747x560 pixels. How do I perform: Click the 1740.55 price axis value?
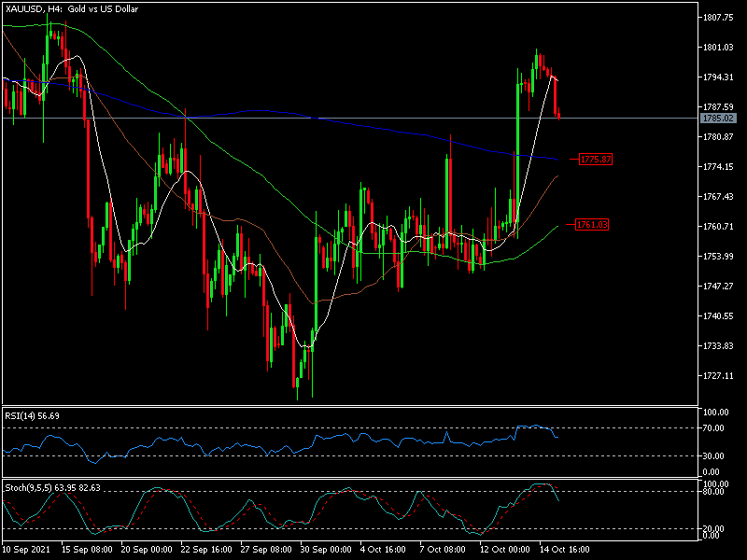click(718, 315)
